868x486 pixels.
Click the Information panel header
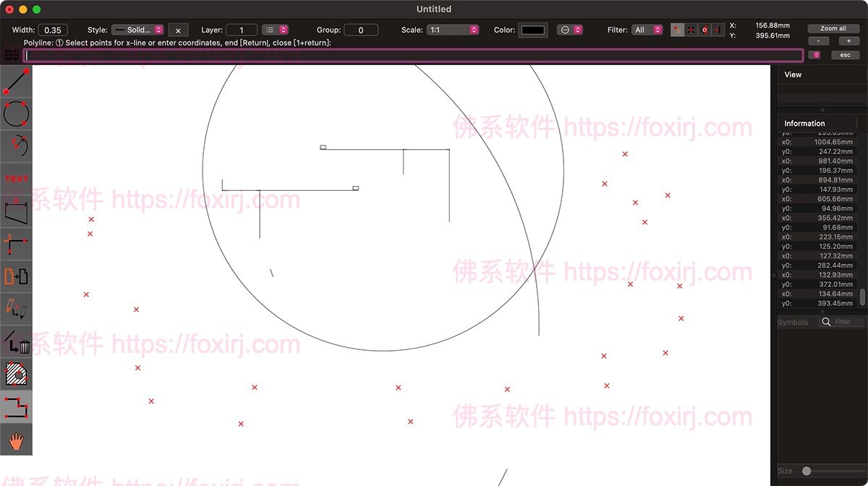804,123
